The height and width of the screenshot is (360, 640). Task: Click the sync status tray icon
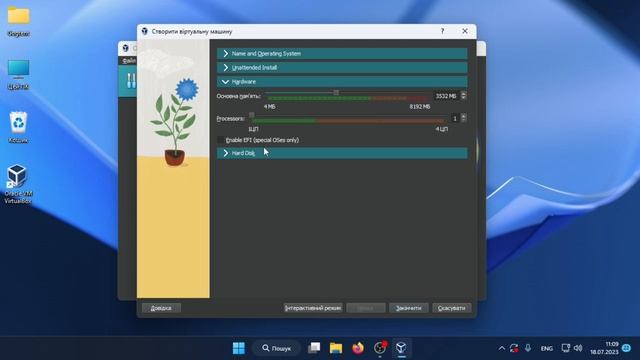pyautogui.click(x=514, y=348)
